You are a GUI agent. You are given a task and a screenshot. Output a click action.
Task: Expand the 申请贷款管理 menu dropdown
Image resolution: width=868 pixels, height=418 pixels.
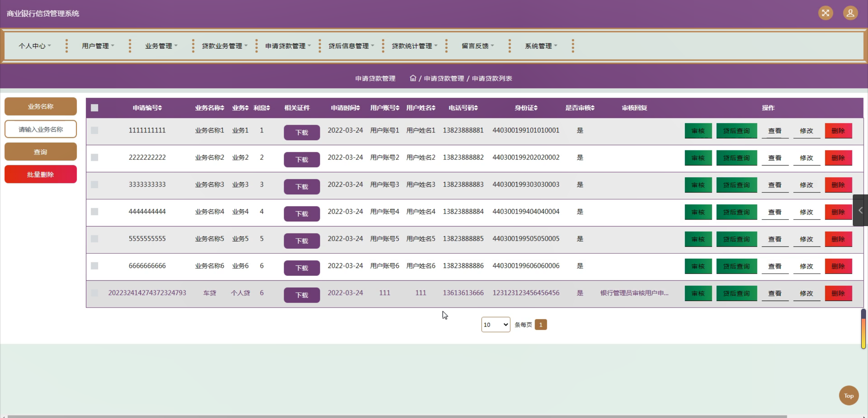288,46
